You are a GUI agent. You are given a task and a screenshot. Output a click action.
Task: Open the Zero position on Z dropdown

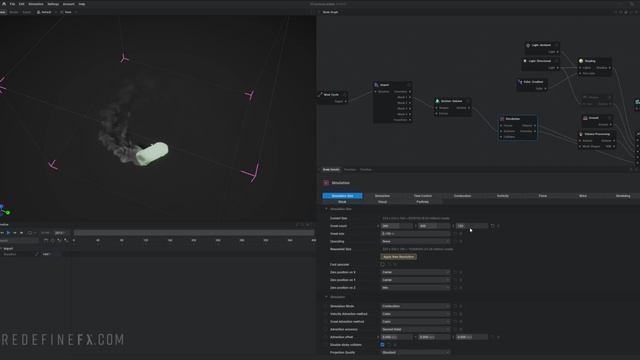click(x=415, y=288)
